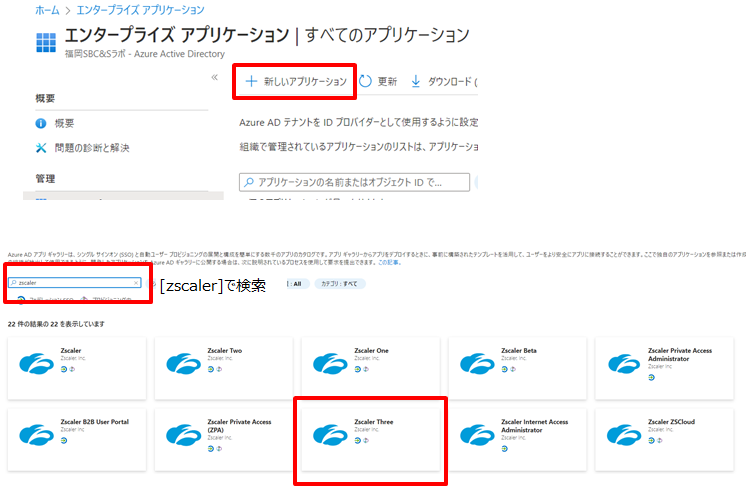This screenshot has width=746, height=486.
Task: Add 新しいアプリケーション
Action: [296, 81]
